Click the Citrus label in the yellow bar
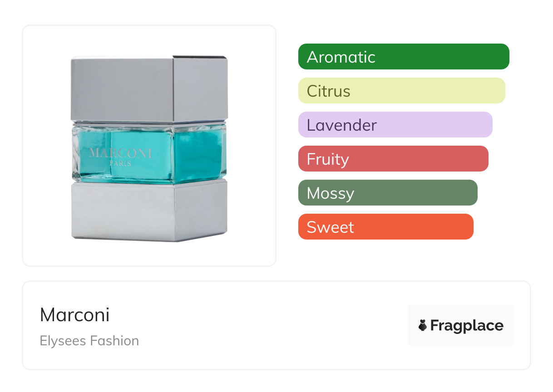This screenshot has width=553, height=392. [328, 91]
